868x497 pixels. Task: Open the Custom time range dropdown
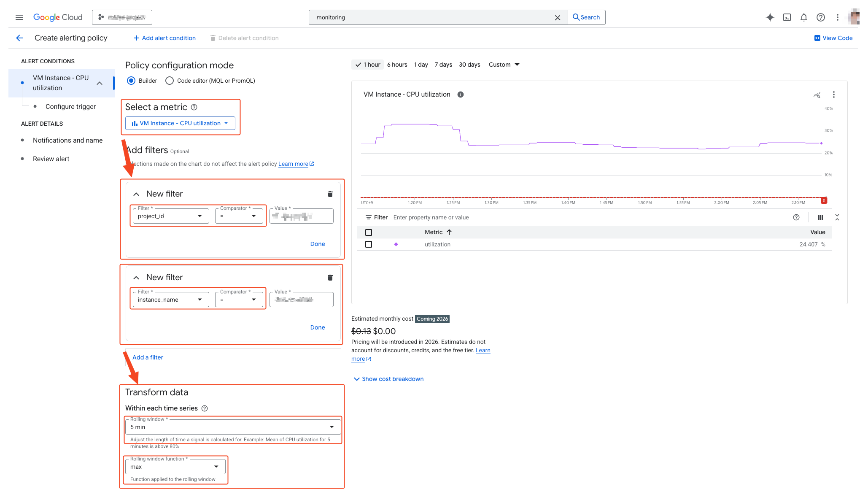click(x=504, y=65)
